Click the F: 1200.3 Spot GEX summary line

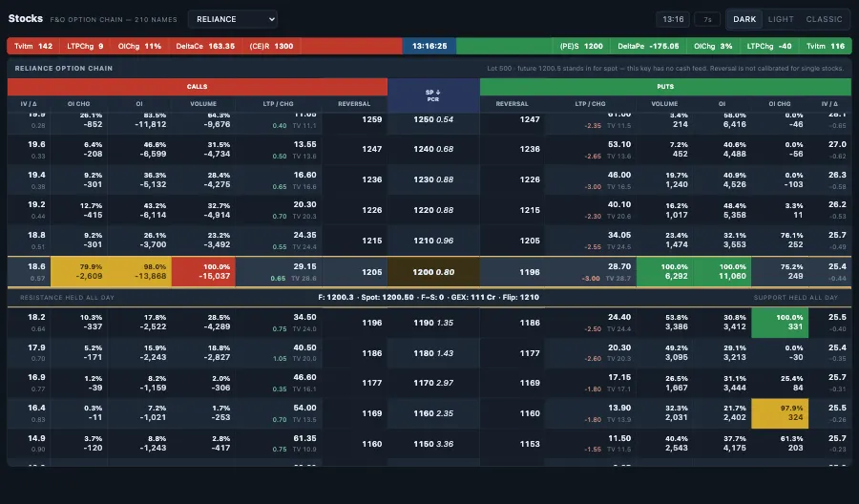[x=429, y=298]
